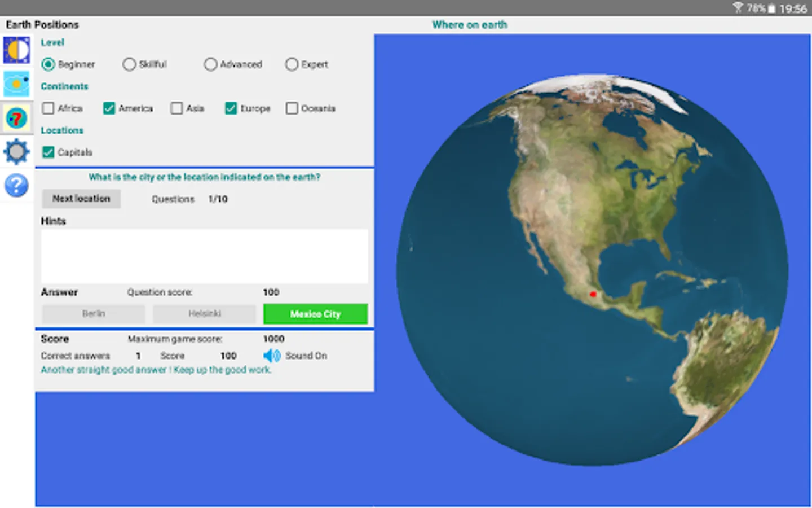Select the Advanced level
Screen dimensions: 812x508
210,64
